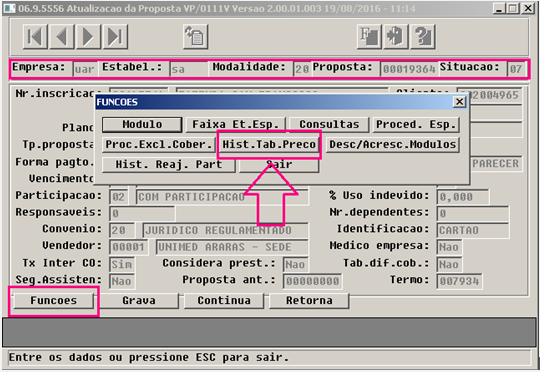Click Identificacao field CARTAO
The height and width of the screenshot is (372, 540).
pos(472,230)
